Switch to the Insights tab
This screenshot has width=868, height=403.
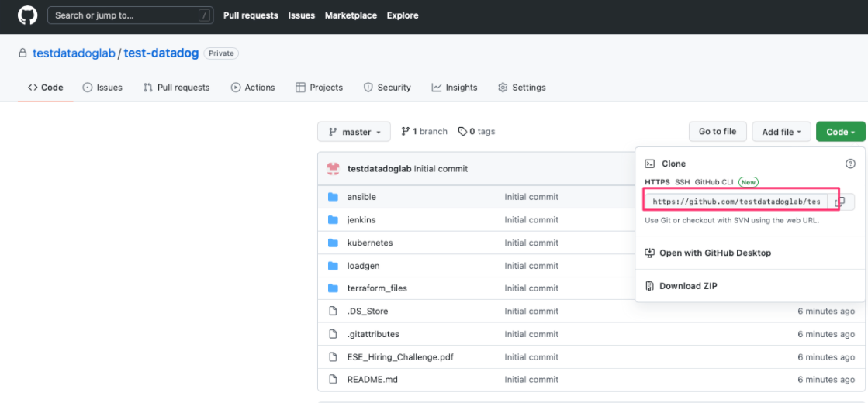click(x=455, y=88)
